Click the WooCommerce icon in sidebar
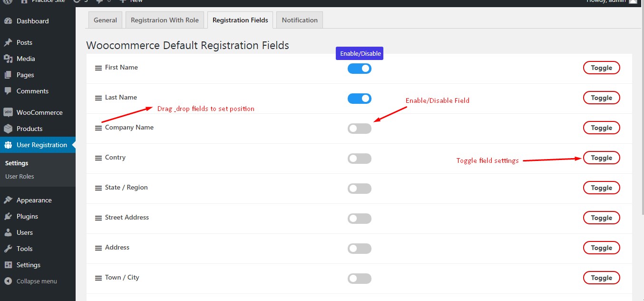644x301 pixels. click(8, 112)
